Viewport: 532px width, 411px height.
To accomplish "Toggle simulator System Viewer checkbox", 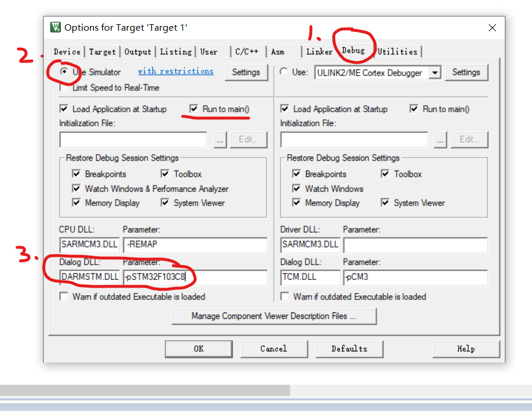I will point(165,203).
